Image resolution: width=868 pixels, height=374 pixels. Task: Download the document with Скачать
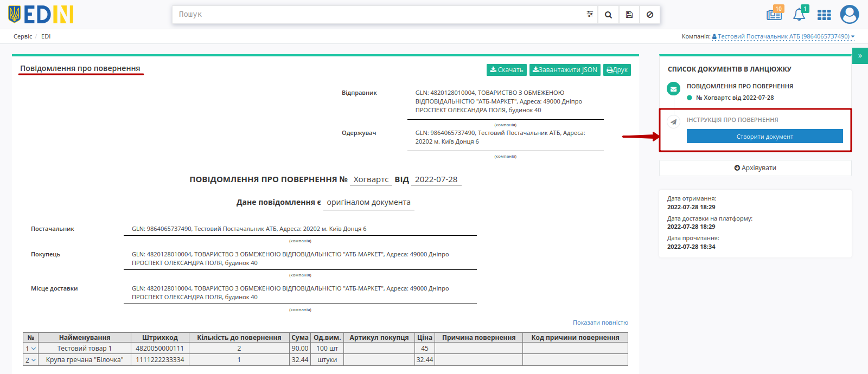tap(507, 70)
